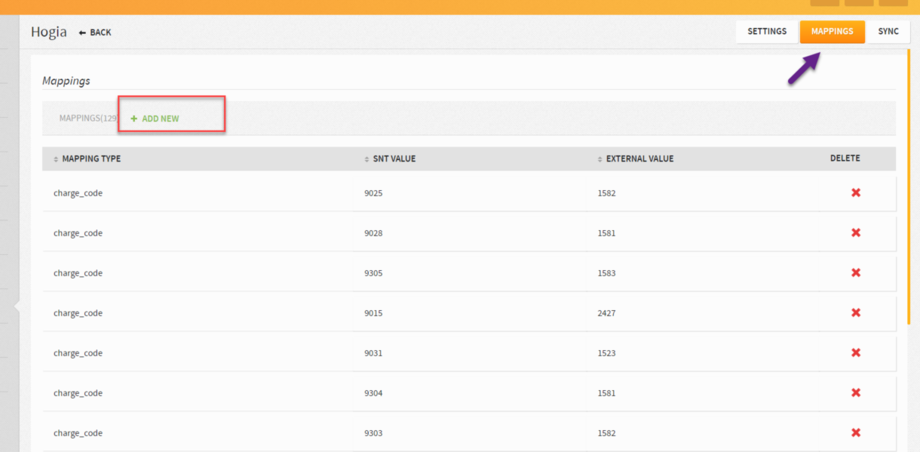
Task: Sort by Mapping Type column
Action: click(87, 158)
